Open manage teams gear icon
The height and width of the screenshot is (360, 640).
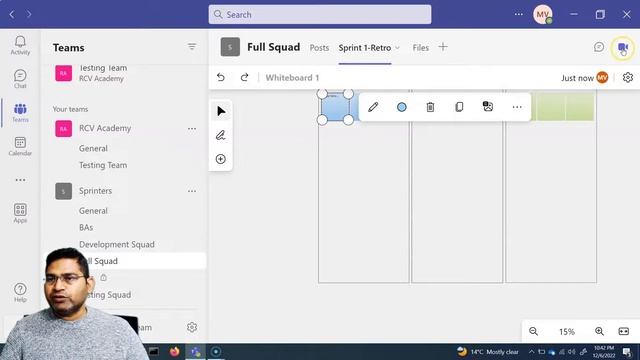(x=192, y=327)
